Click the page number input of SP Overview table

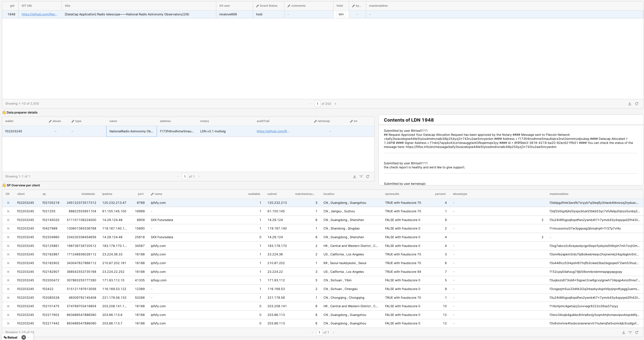click(319, 332)
